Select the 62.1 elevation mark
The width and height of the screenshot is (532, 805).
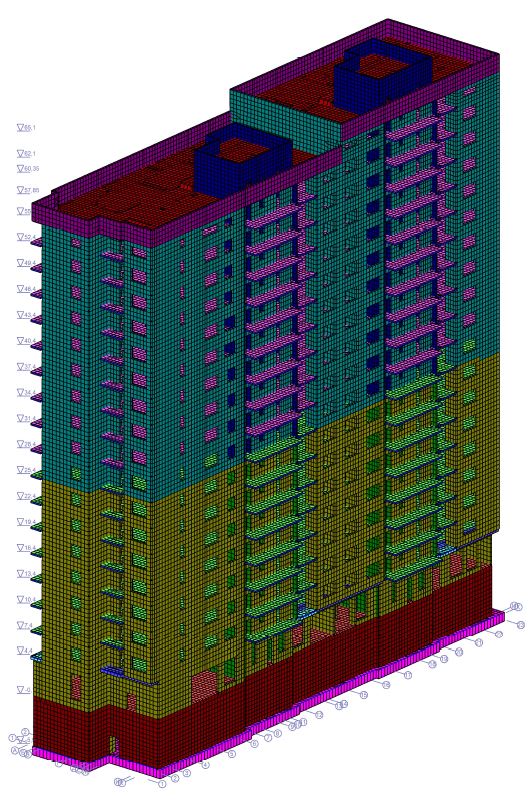[26, 154]
